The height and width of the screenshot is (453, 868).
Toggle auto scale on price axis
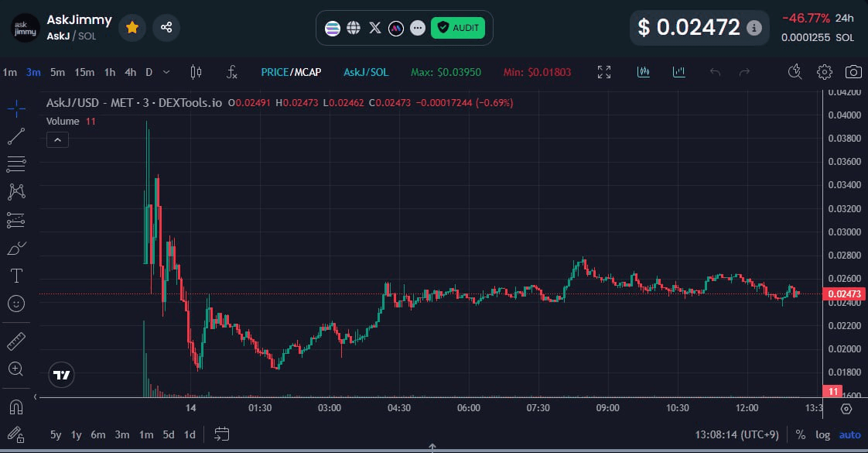(849, 434)
